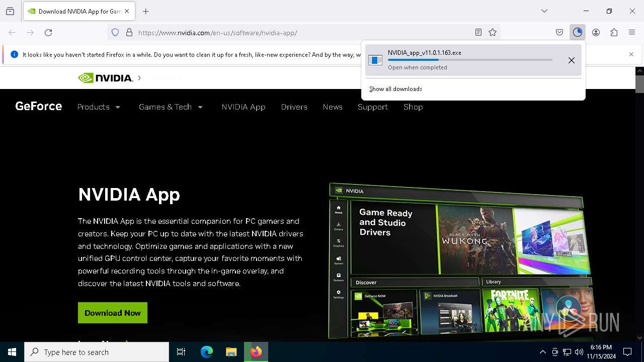Open a new tab with plus button
644x362 pixels.
pos(146,11)
